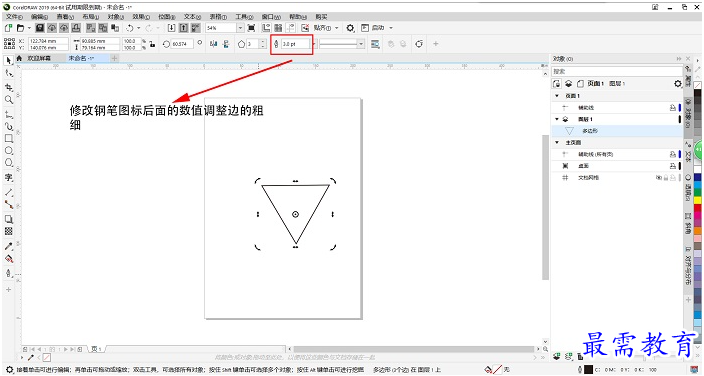The image size is (704, 376).
Task: Toggle layer view mode button in Objects docker
Action: 568,84
